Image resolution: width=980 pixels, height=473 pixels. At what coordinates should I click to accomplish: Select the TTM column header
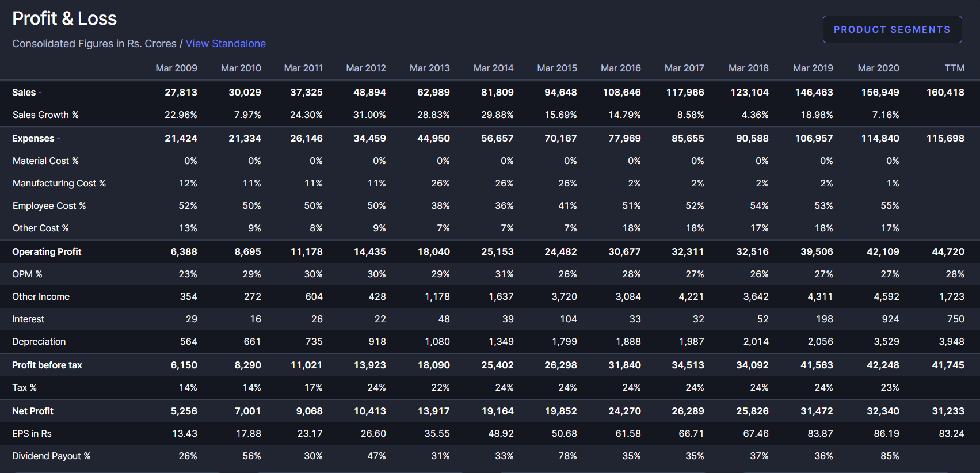[x=954, y=68]
